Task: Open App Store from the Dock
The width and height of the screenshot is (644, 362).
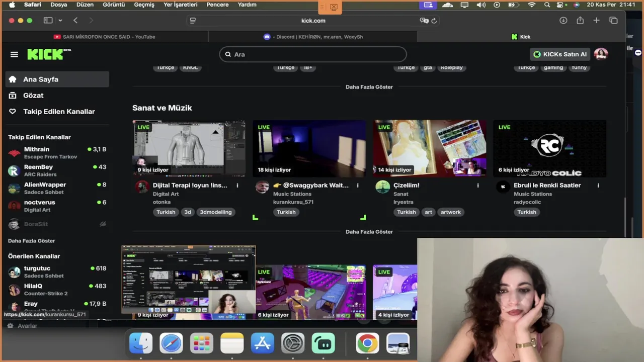Action: click(263, 344)
